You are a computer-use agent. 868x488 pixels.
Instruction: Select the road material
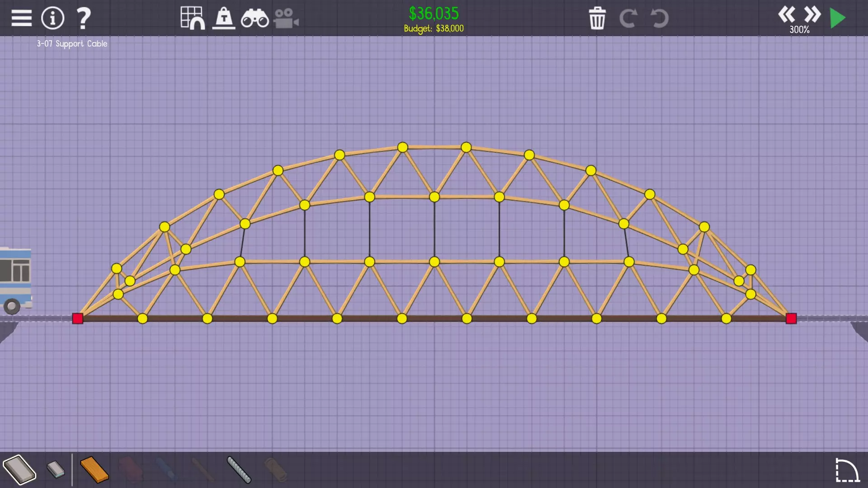tap(19, 470)
